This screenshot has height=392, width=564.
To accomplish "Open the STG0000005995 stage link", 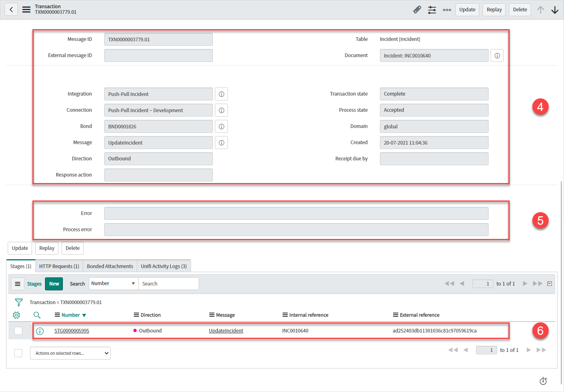I will coord(72,331).
